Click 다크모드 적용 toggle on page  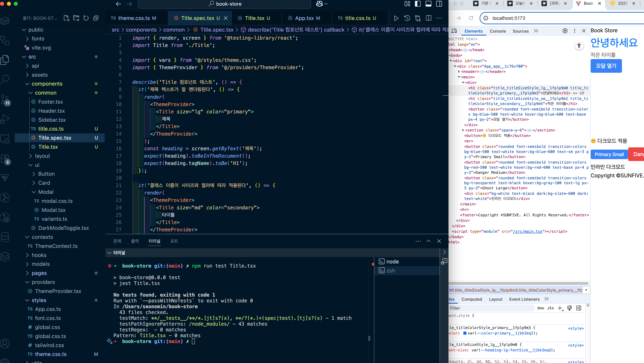(609, 141)
